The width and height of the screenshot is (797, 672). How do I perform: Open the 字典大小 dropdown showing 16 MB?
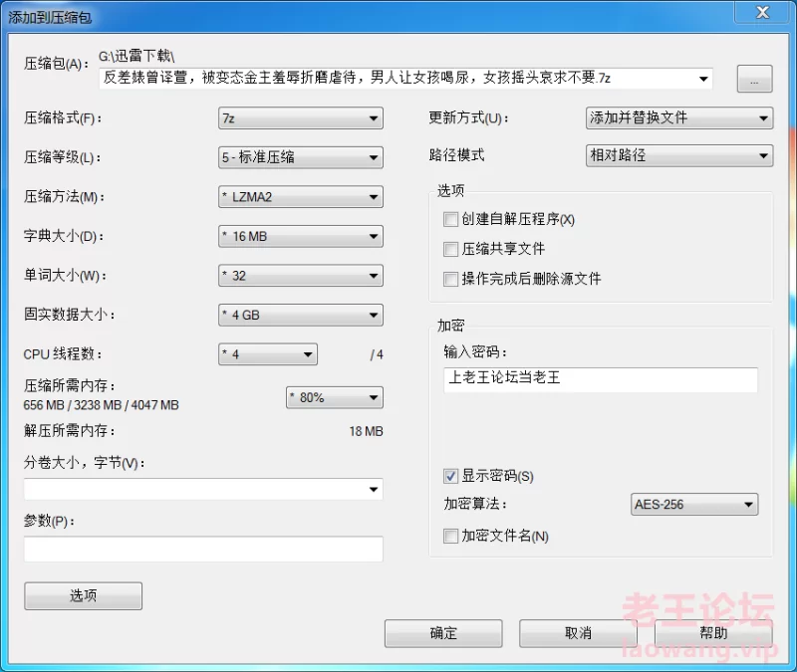[x=301, y=236]
